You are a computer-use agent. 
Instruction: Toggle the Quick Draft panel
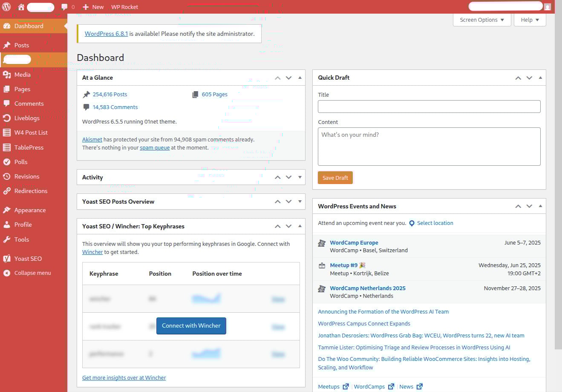[540, 78]
